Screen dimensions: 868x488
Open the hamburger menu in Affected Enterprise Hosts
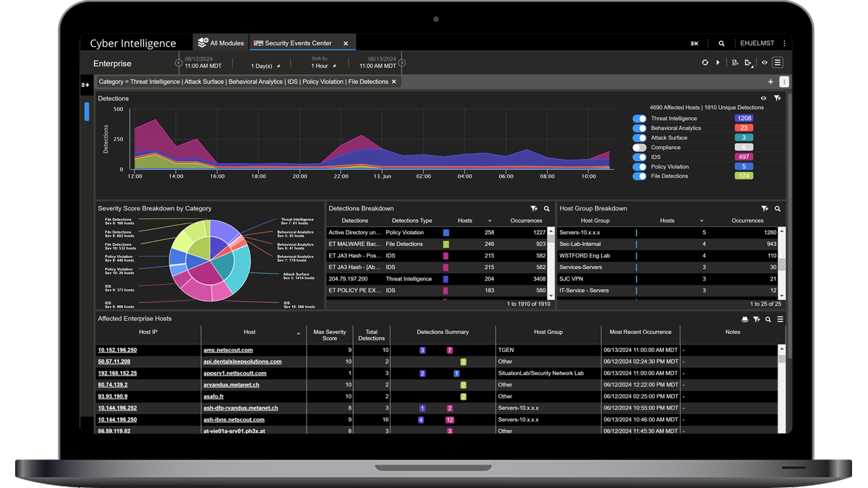tap(780, 319)
